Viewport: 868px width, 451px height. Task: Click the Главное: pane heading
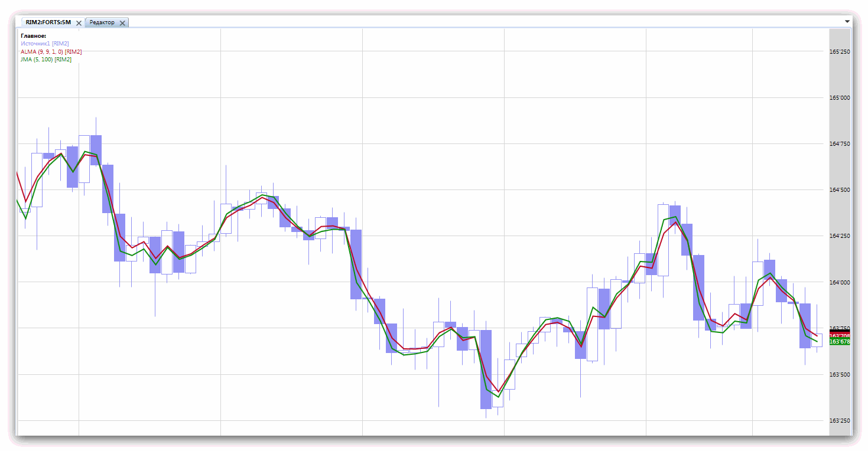pyautogui.click(x=34, y=36)
